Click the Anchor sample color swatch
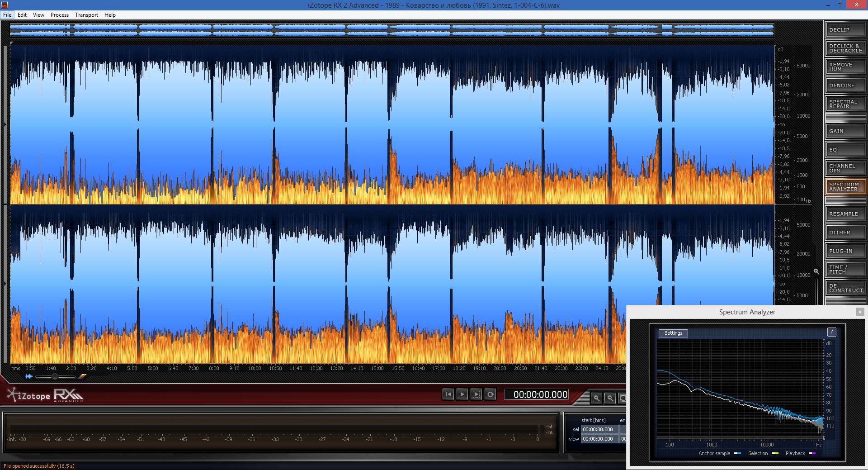This screenshot has height=470, width=868. pos(737,453)
